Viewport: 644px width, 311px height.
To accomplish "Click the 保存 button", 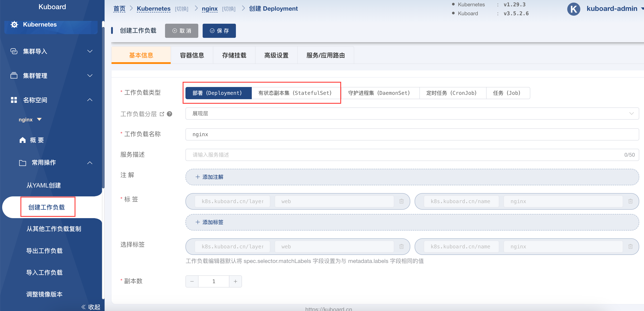I will 219,31.
